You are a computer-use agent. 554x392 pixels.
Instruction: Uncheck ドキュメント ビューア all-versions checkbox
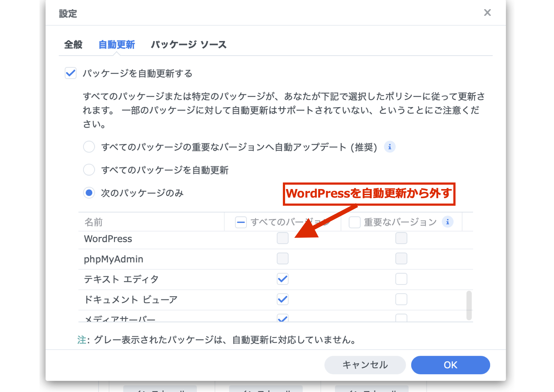283,299
